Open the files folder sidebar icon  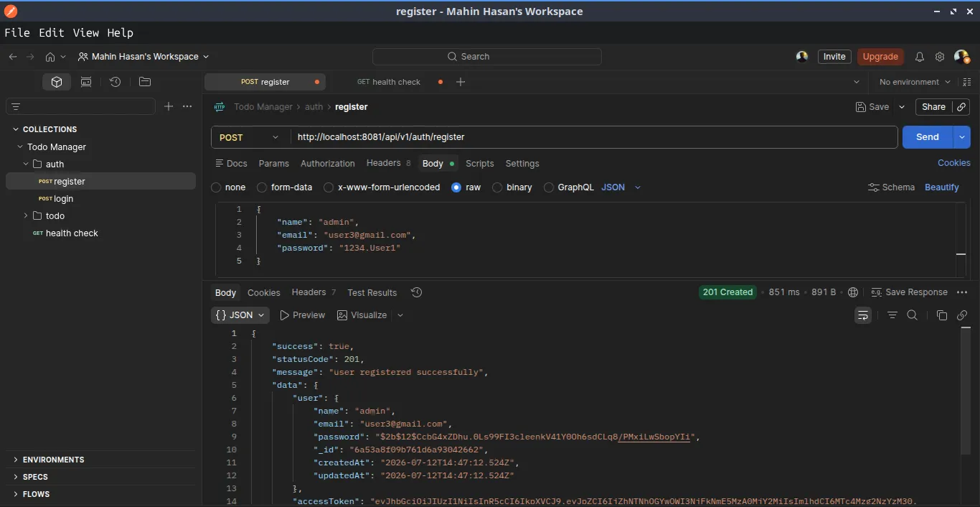click(x=144, y=82)
